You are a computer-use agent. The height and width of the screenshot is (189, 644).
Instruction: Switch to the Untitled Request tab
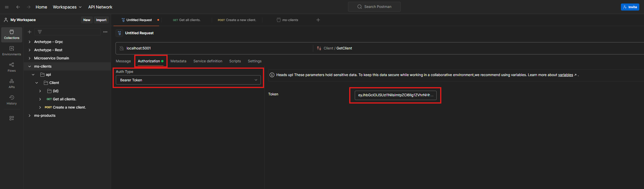139,20
